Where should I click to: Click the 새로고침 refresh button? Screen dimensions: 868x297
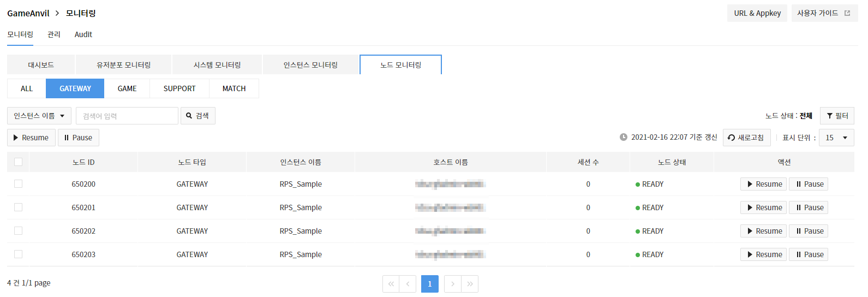pyautogui.click(x=746, y=138)
